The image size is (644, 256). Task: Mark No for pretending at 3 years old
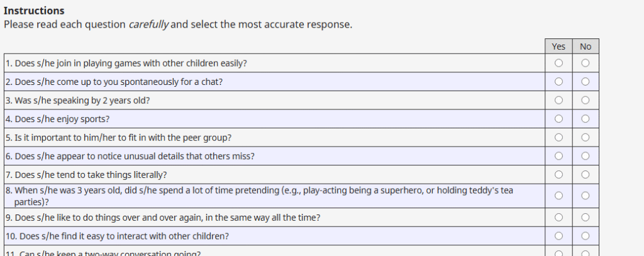click(586, 196)
